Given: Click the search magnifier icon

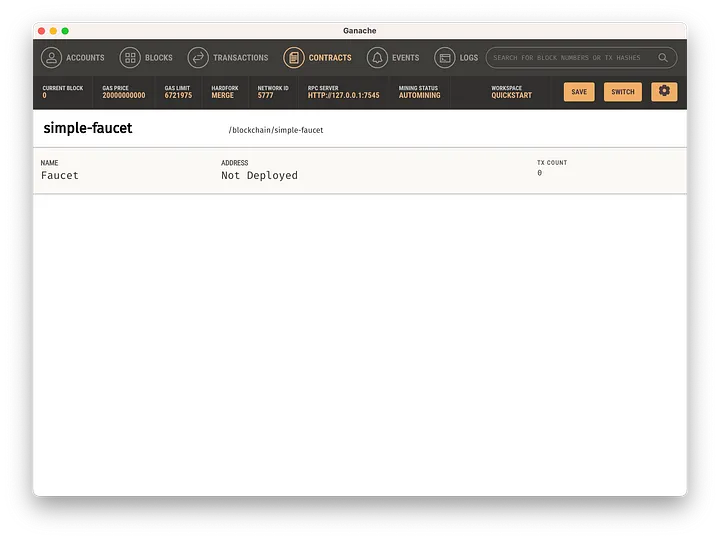Looking at the screenshot, I should pos(663,58).
